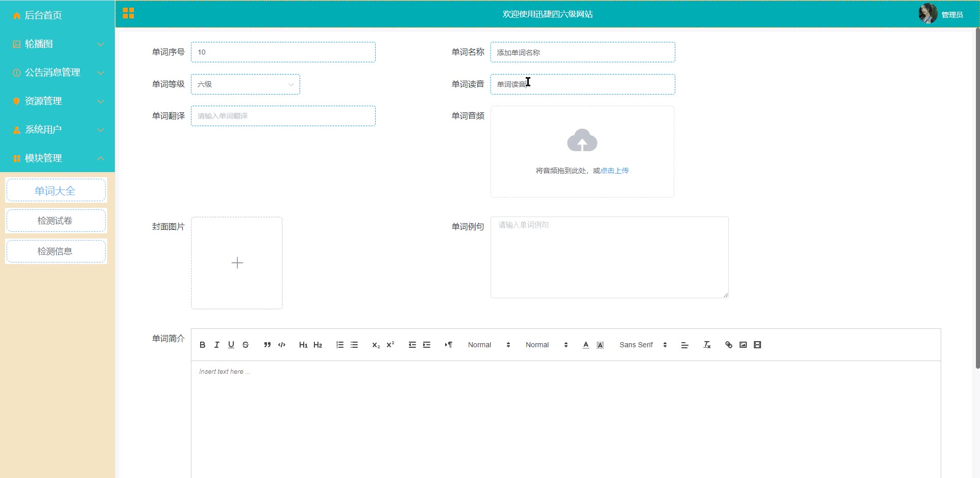Apply superscript formatting

[x=390, y=345]
